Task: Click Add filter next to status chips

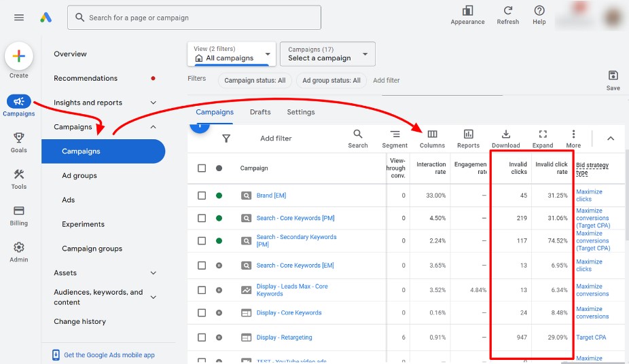Action: point(387,80)
